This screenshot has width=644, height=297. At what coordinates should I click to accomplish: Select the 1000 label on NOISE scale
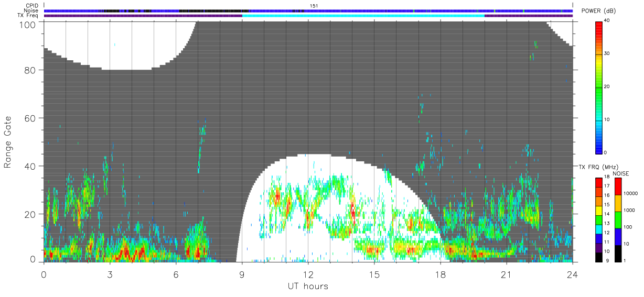click(628, 211)
